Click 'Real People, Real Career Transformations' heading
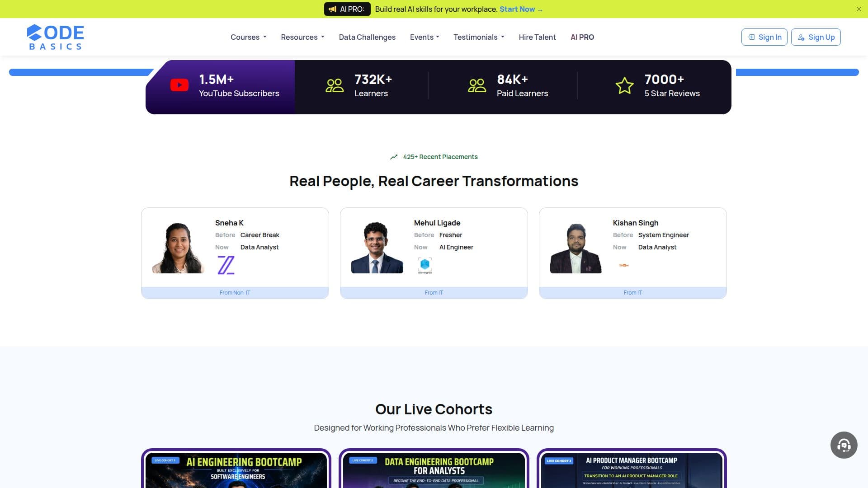868x488 pixels. [434, 181]
